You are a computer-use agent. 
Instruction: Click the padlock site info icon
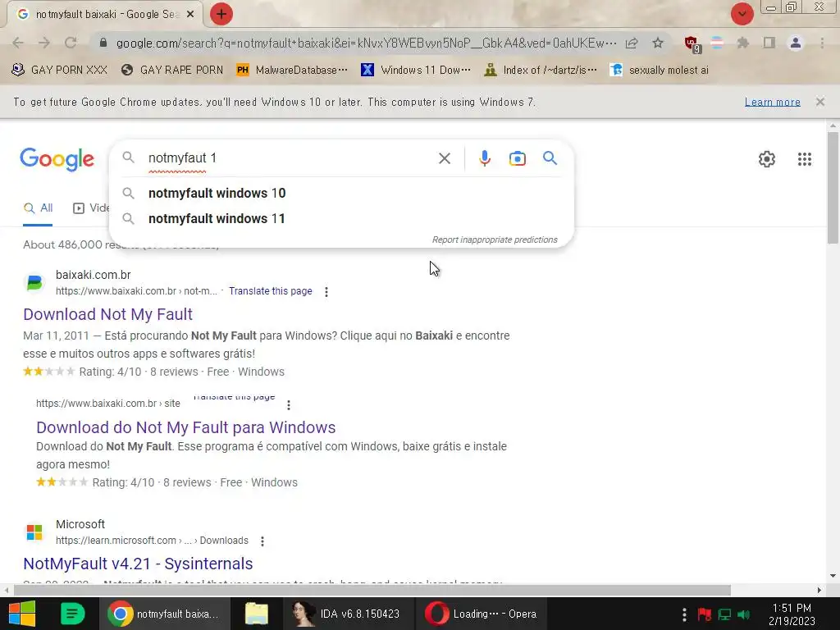tap(103, 43)
